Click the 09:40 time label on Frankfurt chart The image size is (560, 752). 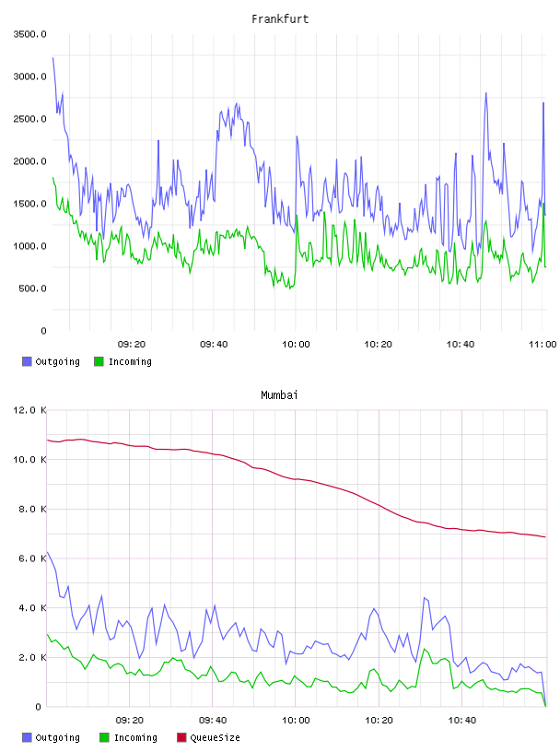(214, 345)
